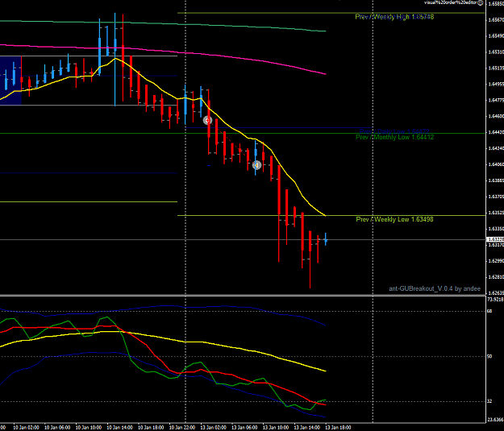Click the latest blue candlestick at current price

click(x=326, y=239)
